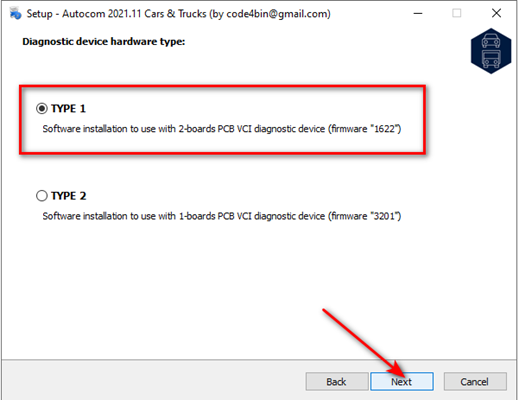Image resolution: width=519 pixels, height=400 pixels.
Task: Click the 1-boards PCB VCI description line
Action: pyautogui.click(x=222, y=216)
